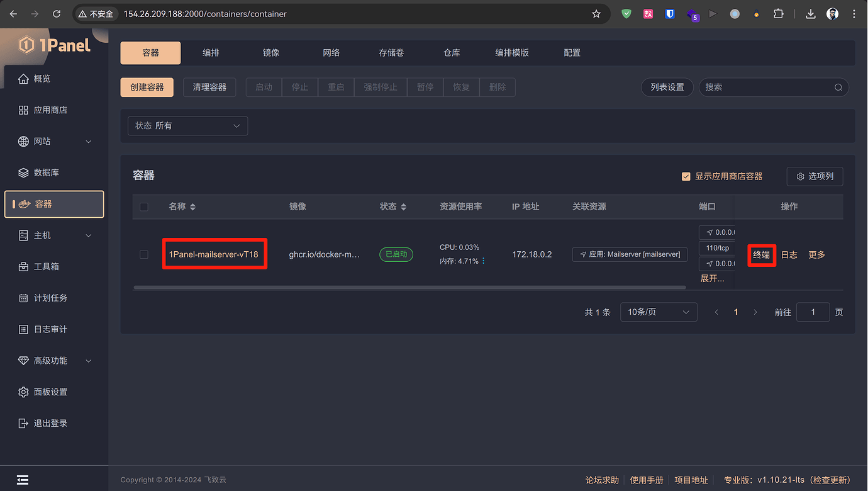Image resolution: width=868 pixels, height=491 pixels.
Task: Select the mailserver container row checkbox
Action: (143, 254)
